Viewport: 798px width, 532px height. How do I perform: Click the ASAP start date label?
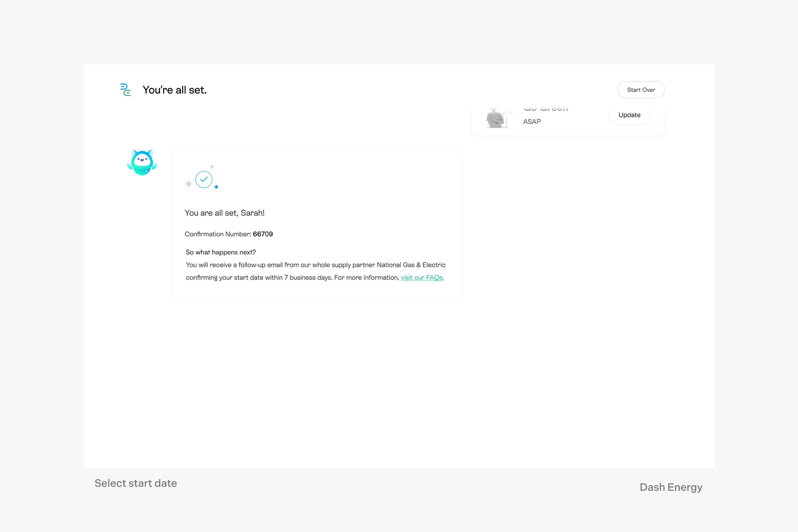click(x=532, y=121)
